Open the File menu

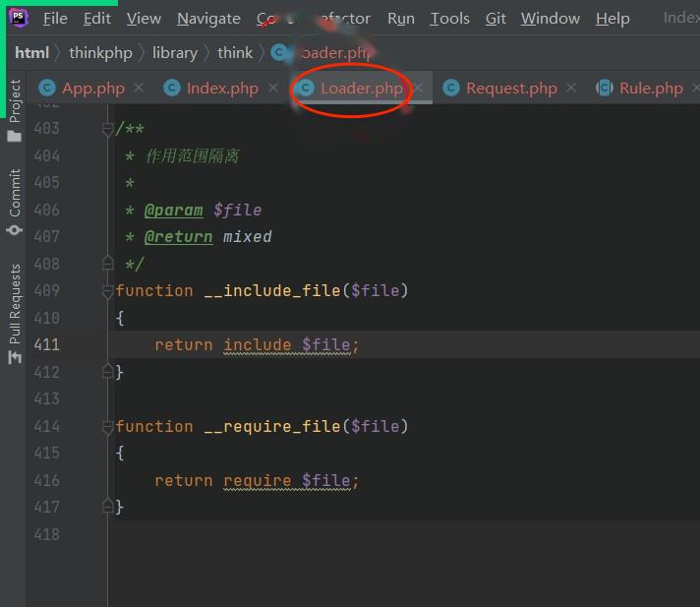(55, 19)
